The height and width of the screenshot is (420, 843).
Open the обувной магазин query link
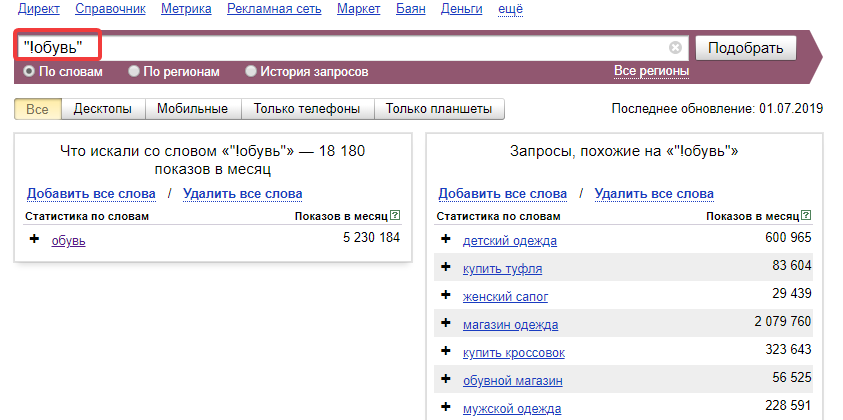(x=513, y=381)
